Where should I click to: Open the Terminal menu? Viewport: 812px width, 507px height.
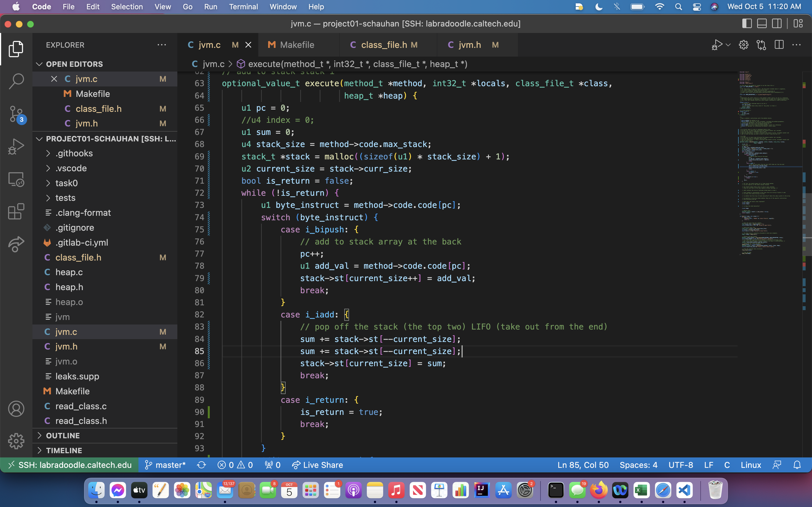click(243, 7)
